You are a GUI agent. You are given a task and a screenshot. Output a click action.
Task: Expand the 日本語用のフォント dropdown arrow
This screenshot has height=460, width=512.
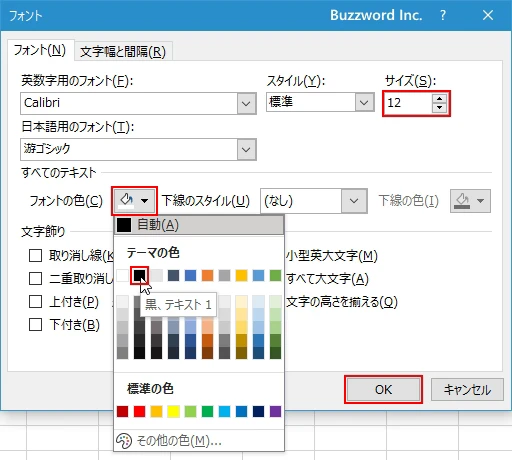tap(246, 149)
